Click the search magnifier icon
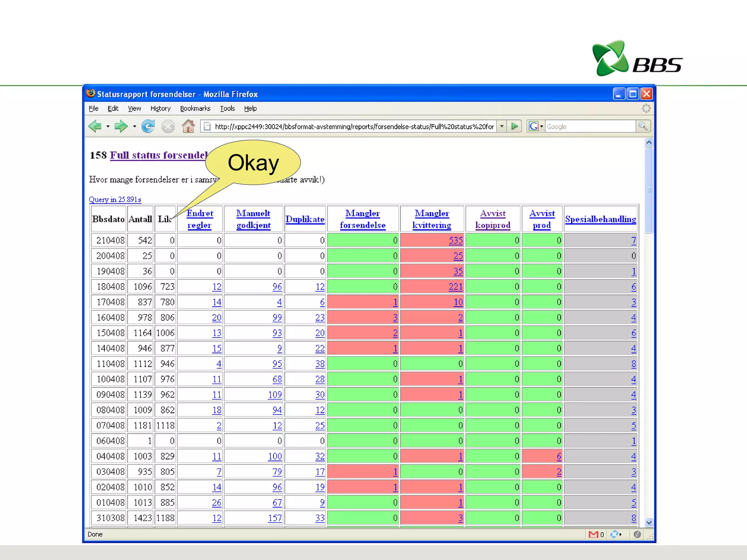This screenshot has width=747, height=560. (x=643, y=127)
